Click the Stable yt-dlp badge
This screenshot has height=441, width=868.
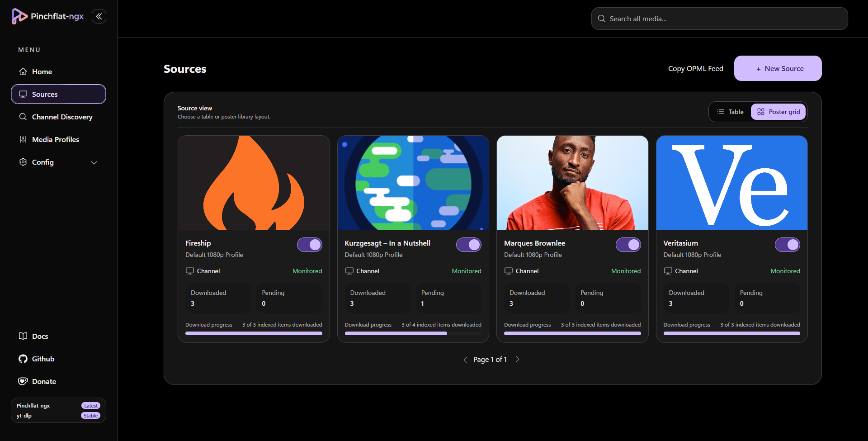[91, 416]
